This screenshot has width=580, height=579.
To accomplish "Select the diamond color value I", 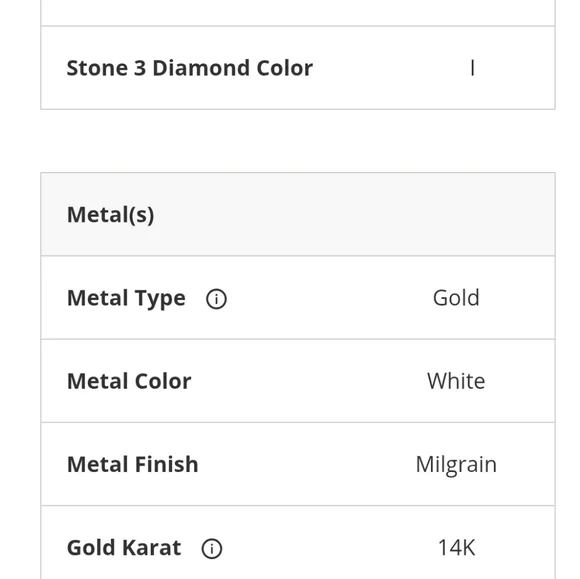I will tap(472, 68).
